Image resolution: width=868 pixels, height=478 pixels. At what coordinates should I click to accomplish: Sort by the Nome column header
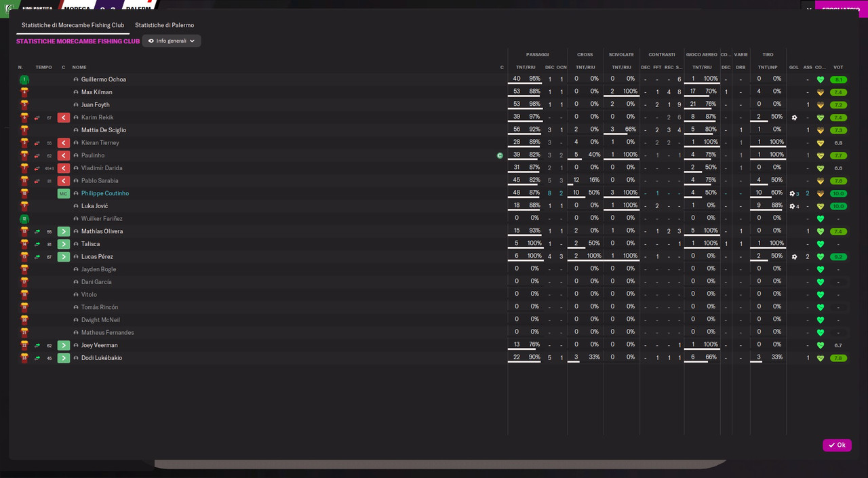pos(79,67)
